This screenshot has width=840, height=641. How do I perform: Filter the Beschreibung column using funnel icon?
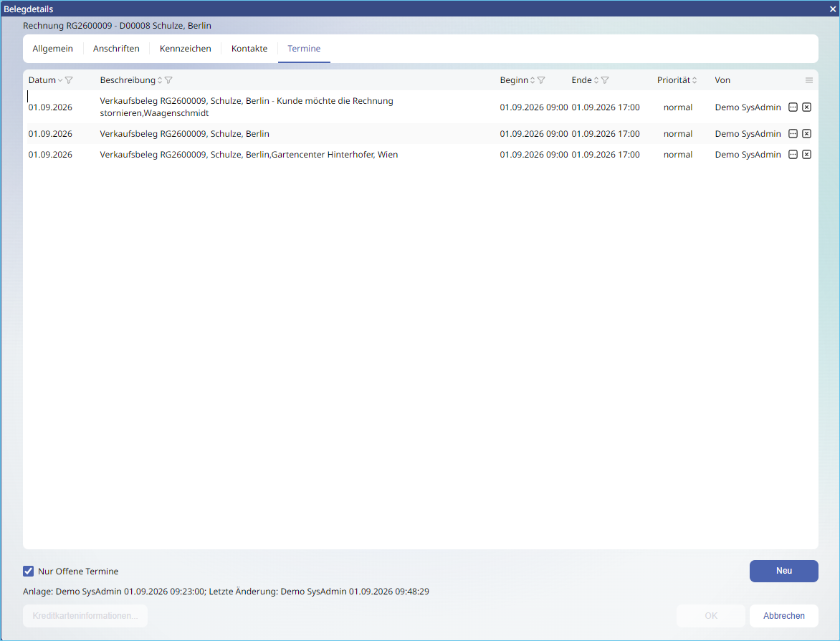coord(168,80)
